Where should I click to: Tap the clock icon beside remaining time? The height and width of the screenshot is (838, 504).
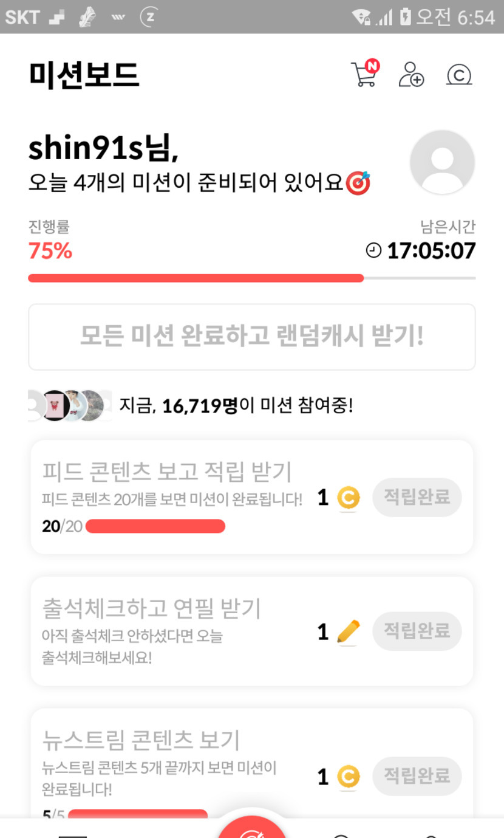pyautogui.click(x=374, y=250)
